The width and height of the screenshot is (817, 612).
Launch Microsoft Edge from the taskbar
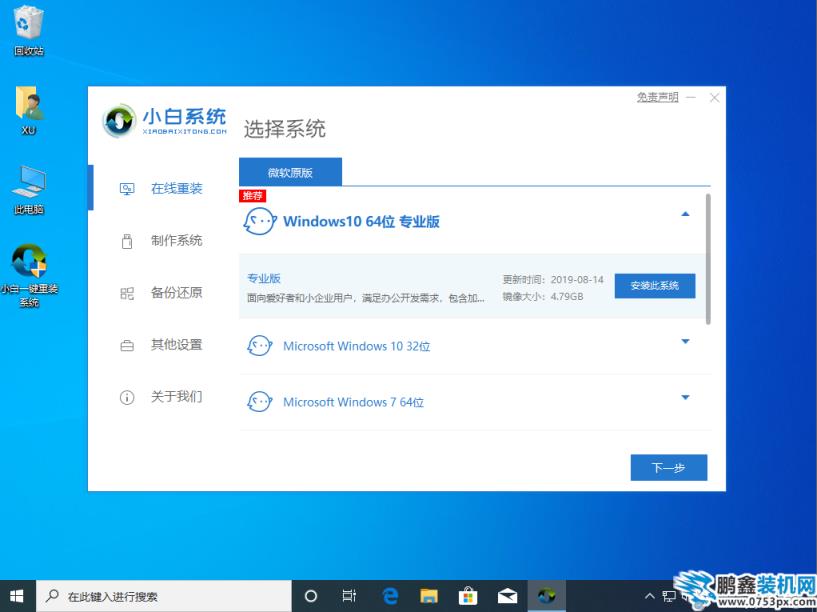pyautogui.click(x=390, y=596)
